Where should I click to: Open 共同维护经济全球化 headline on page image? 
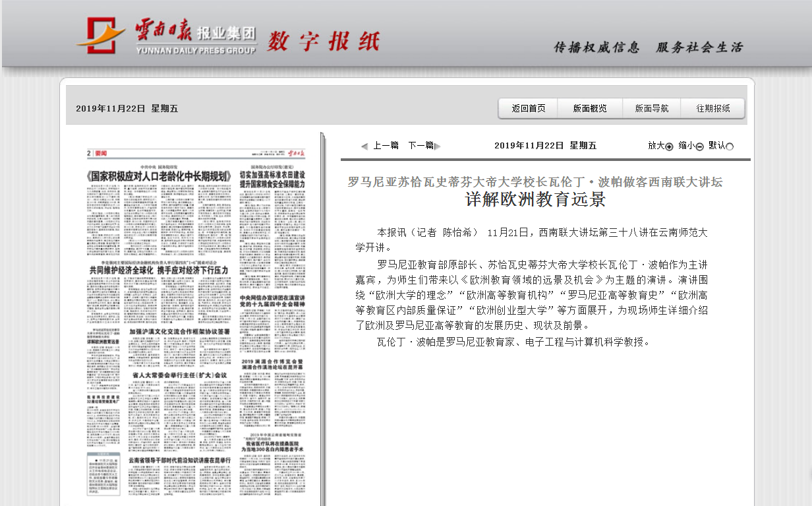point(159,270)
